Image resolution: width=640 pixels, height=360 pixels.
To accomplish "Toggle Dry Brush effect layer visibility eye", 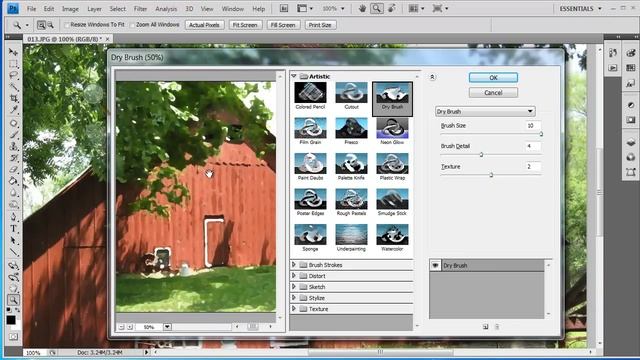I will coord(435,265).
